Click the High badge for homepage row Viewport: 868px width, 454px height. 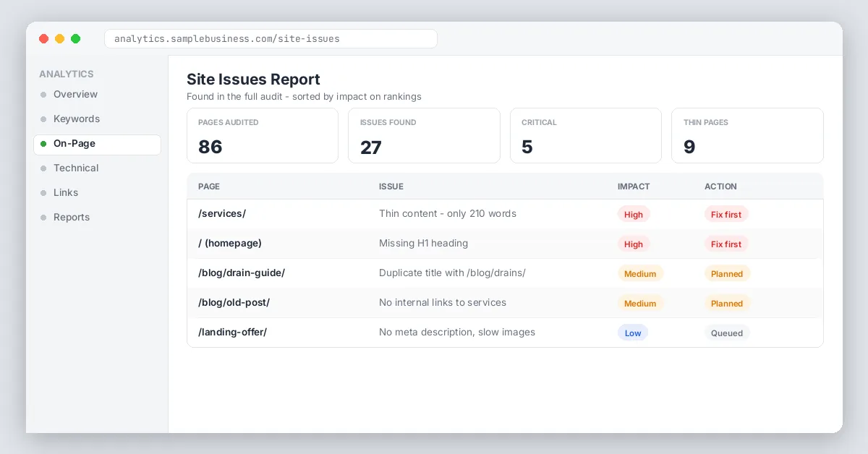[x=634, y=244]
